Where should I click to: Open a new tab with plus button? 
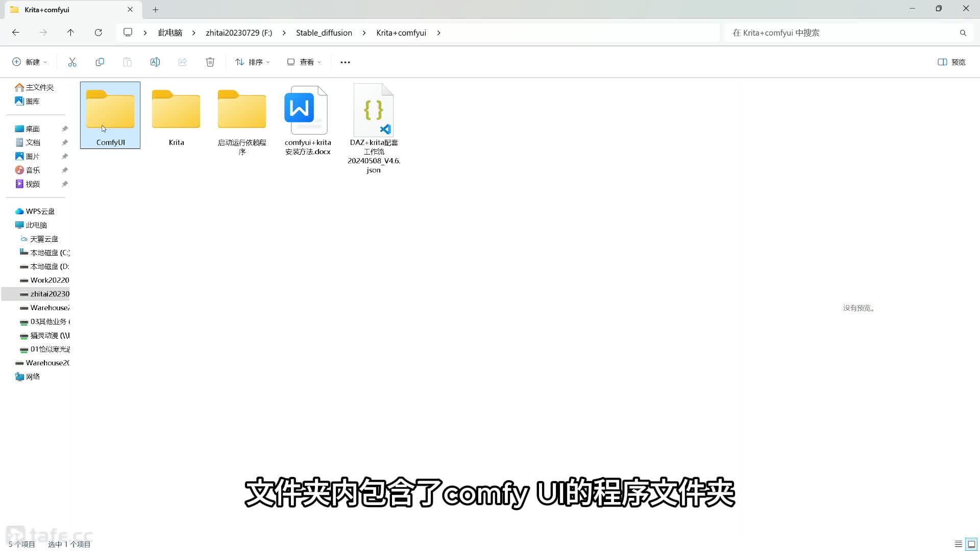(156, 9)
